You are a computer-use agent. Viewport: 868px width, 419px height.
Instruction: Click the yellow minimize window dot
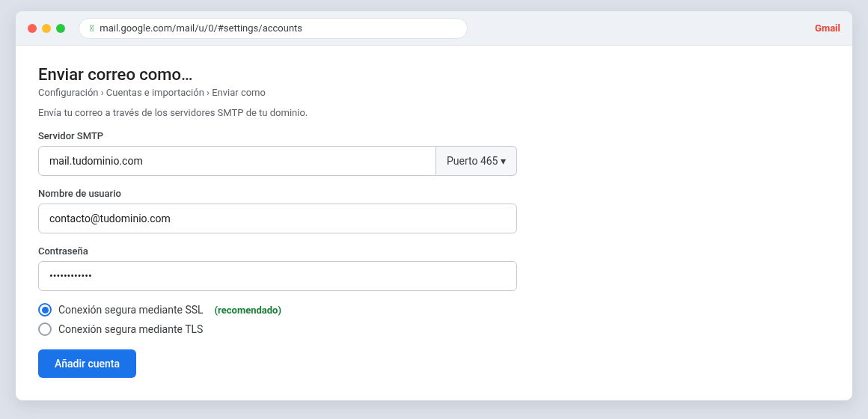click(46, 28)
